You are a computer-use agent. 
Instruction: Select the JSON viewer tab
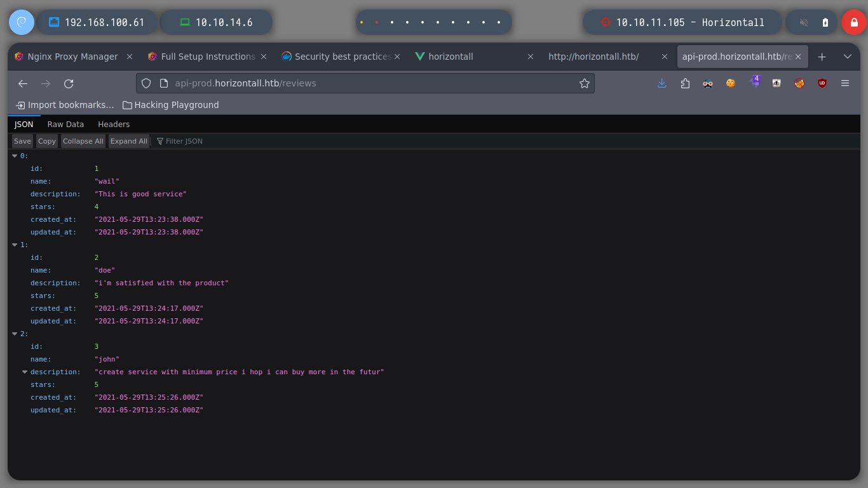pyautogui.click(x=24, y=124)
